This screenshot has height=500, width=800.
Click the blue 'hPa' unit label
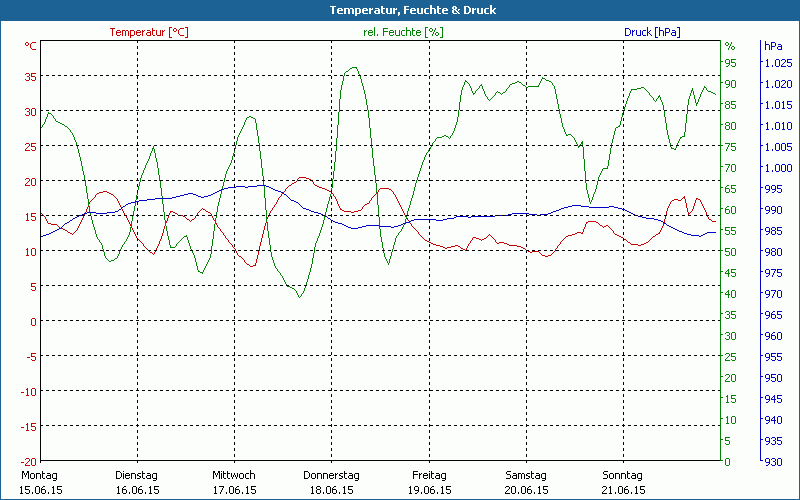(x=773, y=46)
